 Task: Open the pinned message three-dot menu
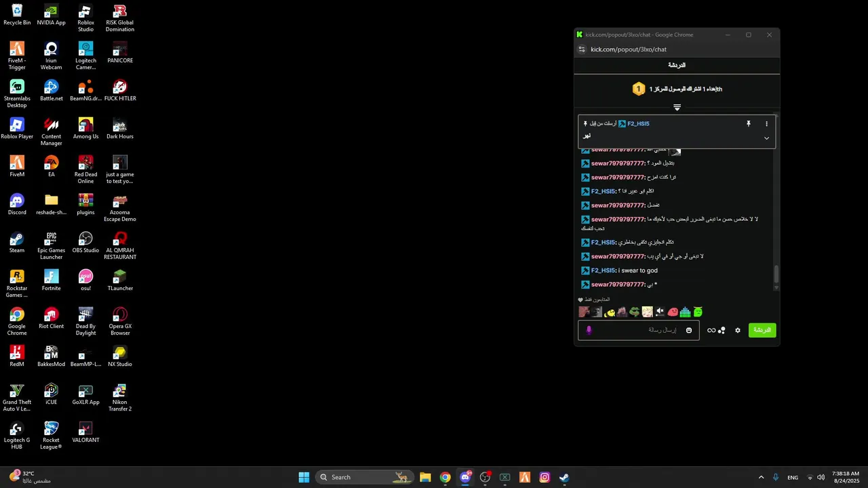click(767, 124)
